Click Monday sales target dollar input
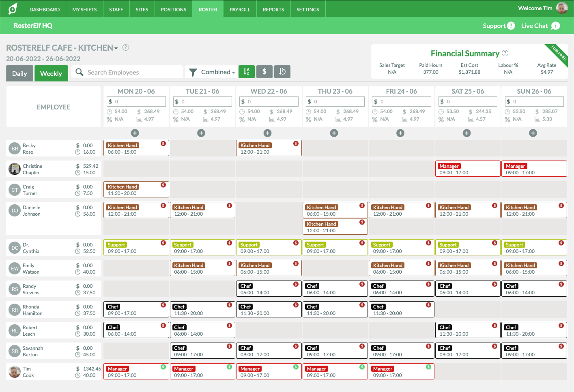This screenshot has width=574, height=392. [136, 101]
